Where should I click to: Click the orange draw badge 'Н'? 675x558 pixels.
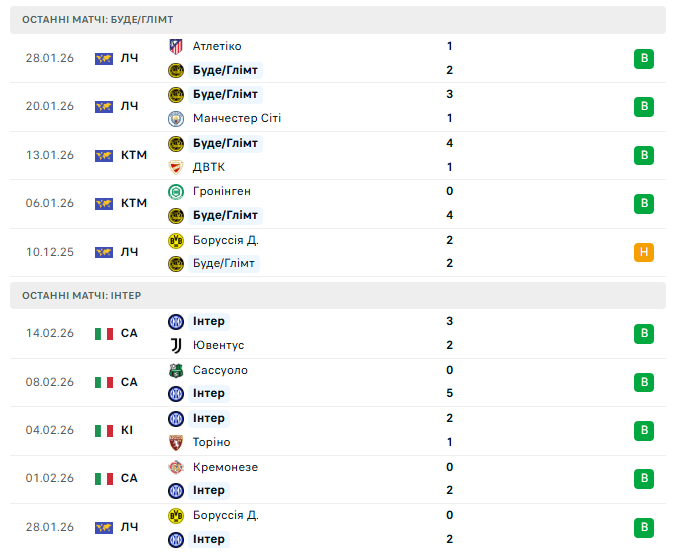pyautogui.click(x=644, y=252)
